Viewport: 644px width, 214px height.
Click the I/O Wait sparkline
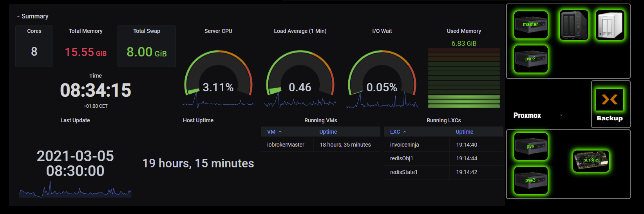point(382,101)
